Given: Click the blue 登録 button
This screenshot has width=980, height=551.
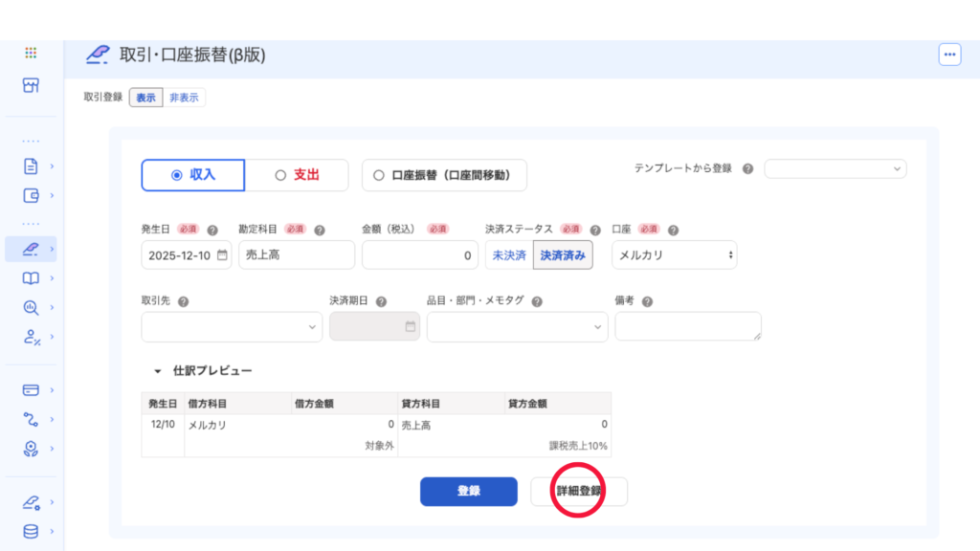Looking at the screenshot, I should (x=468, y=491).
